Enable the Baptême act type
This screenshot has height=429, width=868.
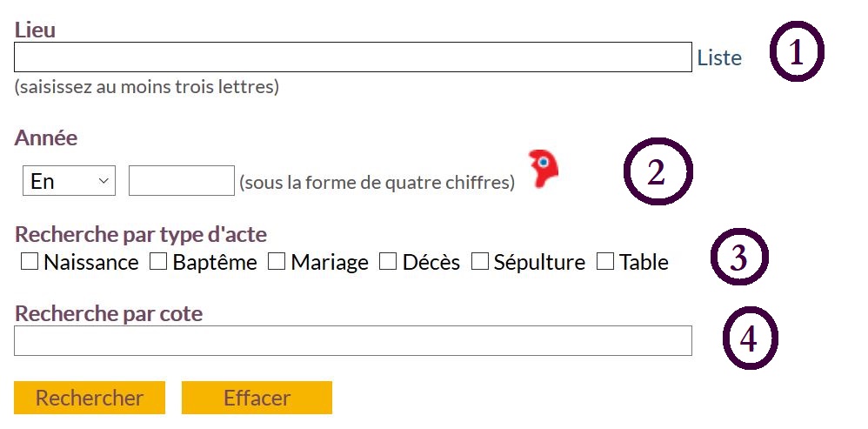(x=158, y=261)
